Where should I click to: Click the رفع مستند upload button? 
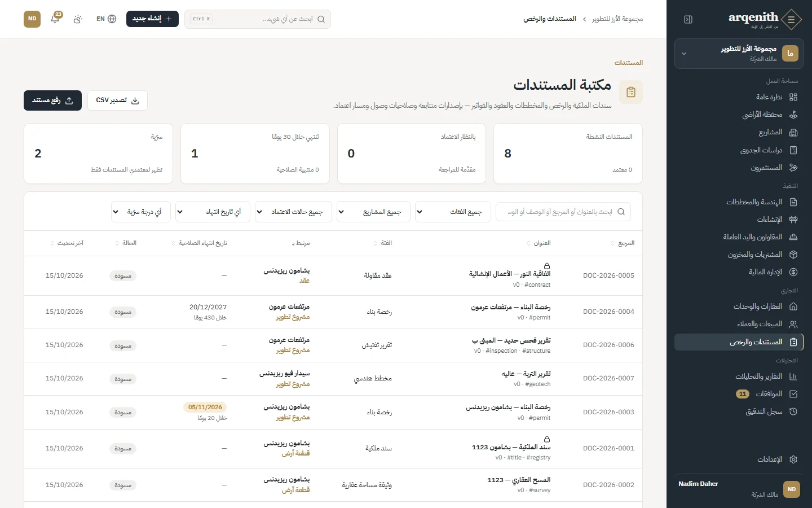tap(52, 100)
